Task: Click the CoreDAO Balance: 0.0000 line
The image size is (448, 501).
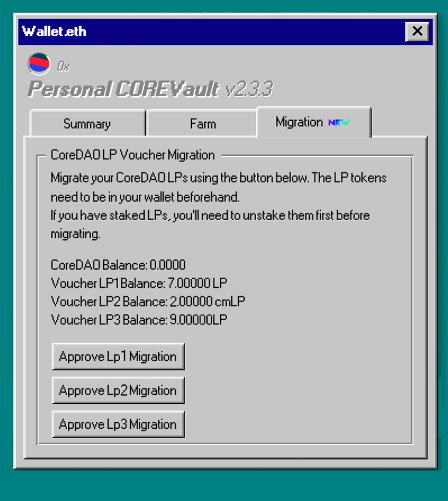Action: (118, 265)
